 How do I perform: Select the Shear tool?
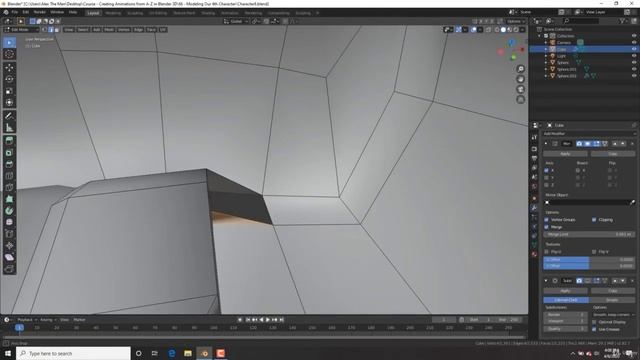[9, 257]
